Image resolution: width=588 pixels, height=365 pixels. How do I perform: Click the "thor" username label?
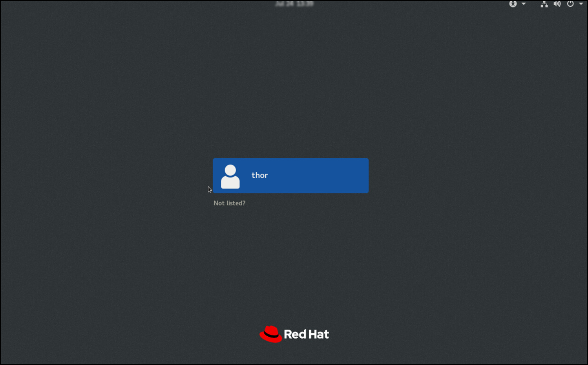(259, 175)
